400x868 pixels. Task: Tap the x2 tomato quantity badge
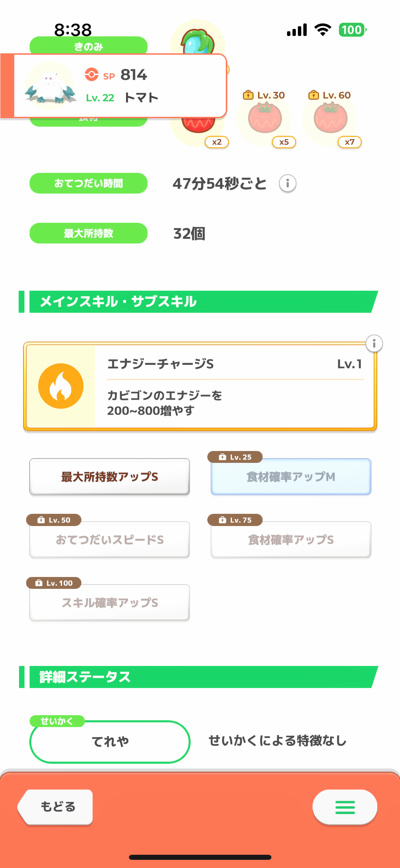point(217,142)
